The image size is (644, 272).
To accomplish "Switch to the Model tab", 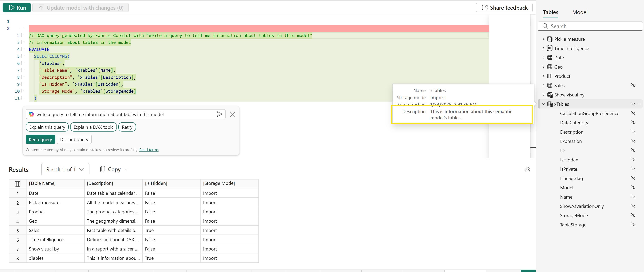I will (x=579, y=12).
